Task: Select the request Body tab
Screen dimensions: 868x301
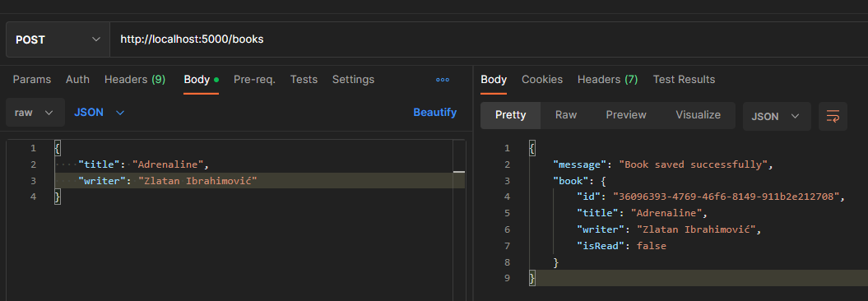Action: 201,79
